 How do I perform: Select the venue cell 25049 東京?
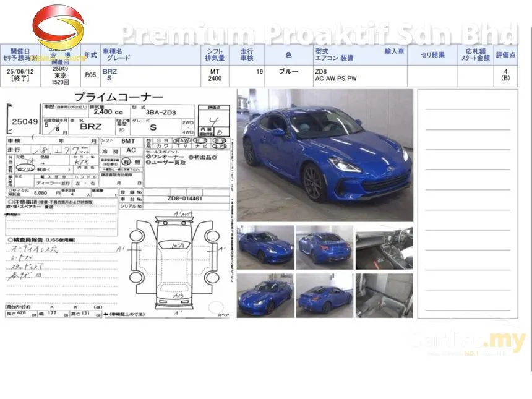pos(61,75)
